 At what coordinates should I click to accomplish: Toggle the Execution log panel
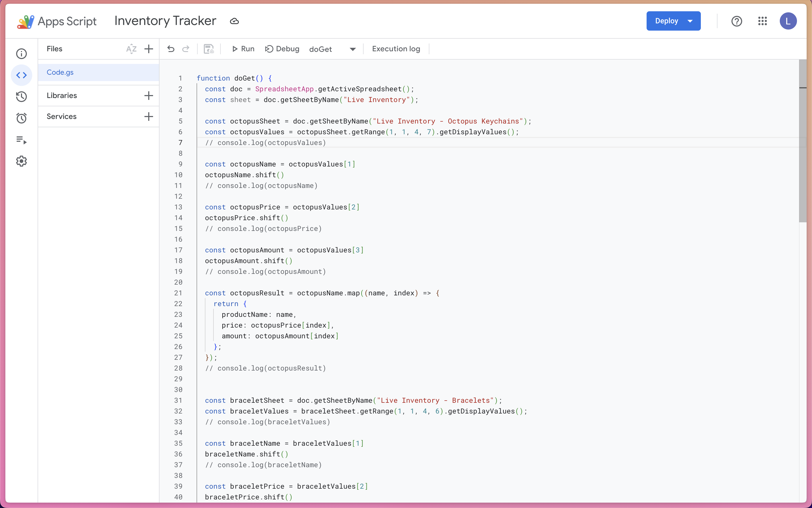tap(396, 49)
